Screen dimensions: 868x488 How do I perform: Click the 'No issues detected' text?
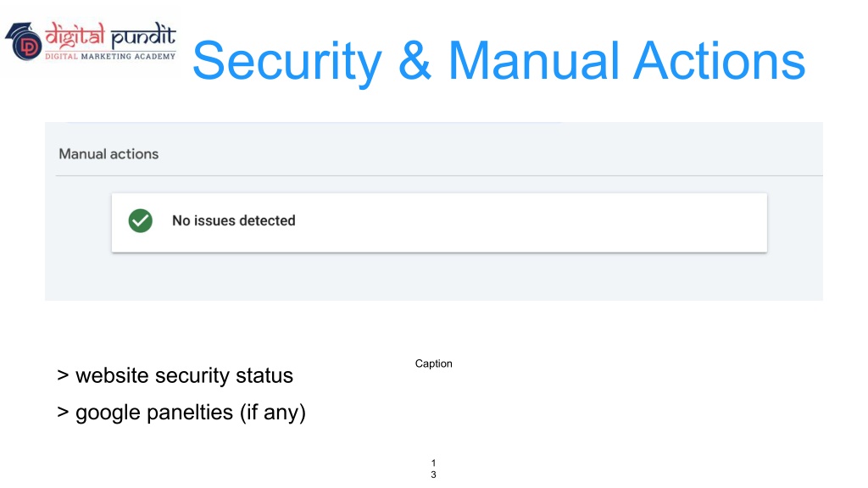click(x=234, y=221)
